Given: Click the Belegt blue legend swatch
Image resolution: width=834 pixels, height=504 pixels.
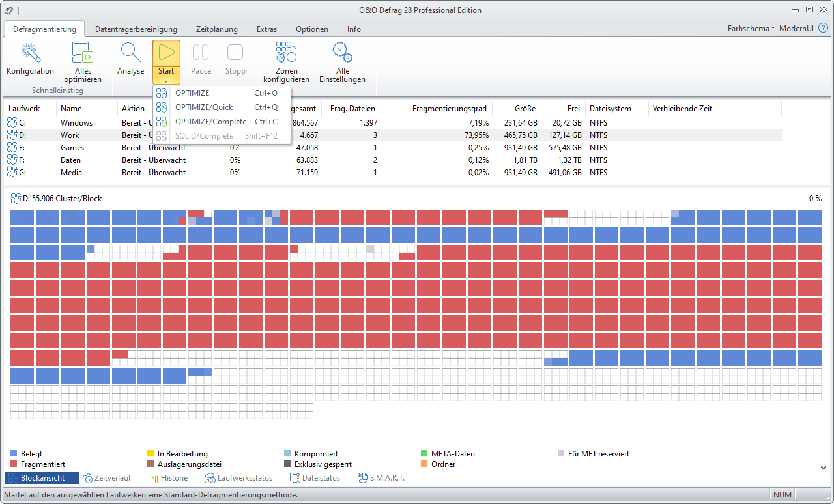Looking at the screenshot, I should (x=14, y=454).
